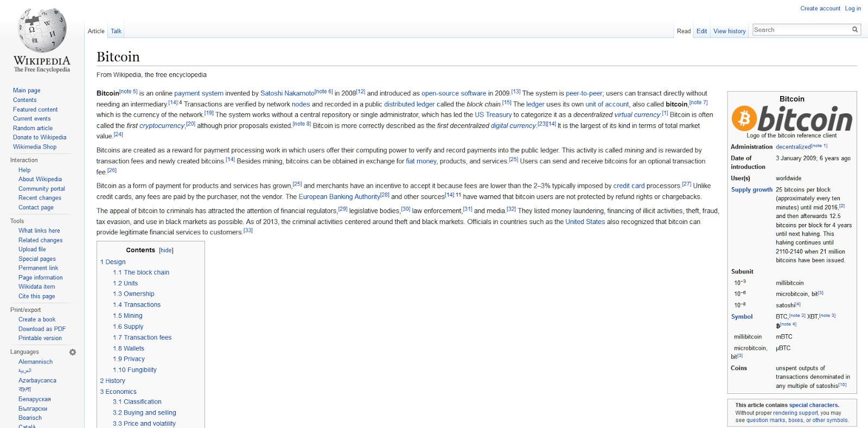868x428 pixels.
Task: Jump to 3.2 Buying and selling section
Action: pos(144,413)
